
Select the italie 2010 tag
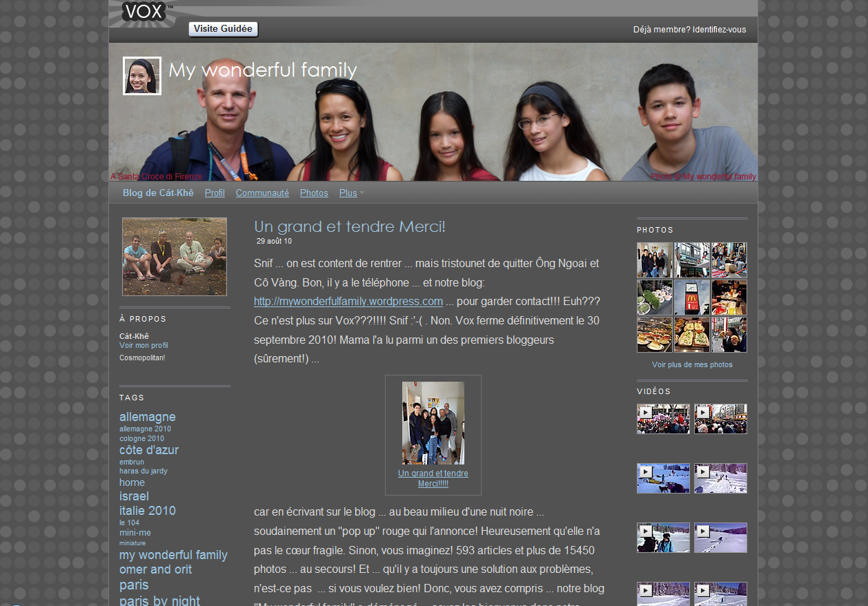point(148,511)
